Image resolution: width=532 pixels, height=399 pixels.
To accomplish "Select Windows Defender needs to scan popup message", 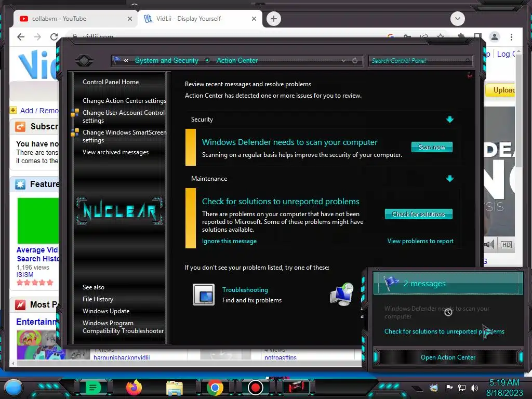I will coord(436,312).
